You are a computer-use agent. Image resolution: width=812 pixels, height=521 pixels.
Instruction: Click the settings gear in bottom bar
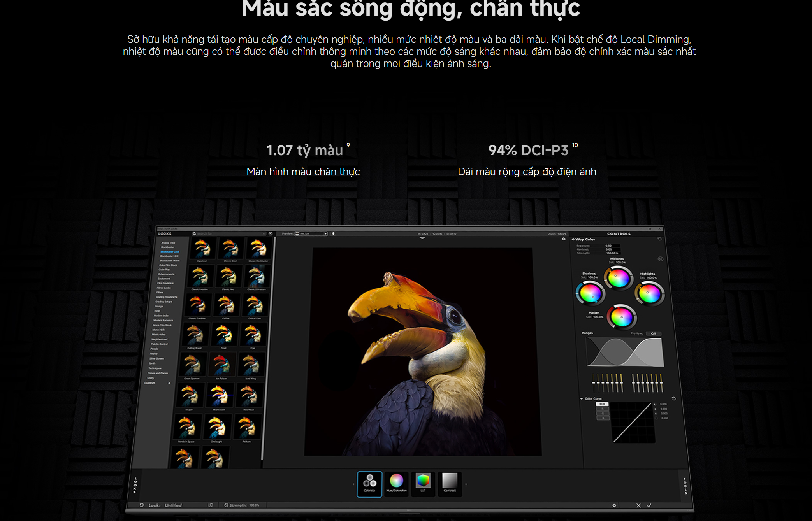(614, 505)
